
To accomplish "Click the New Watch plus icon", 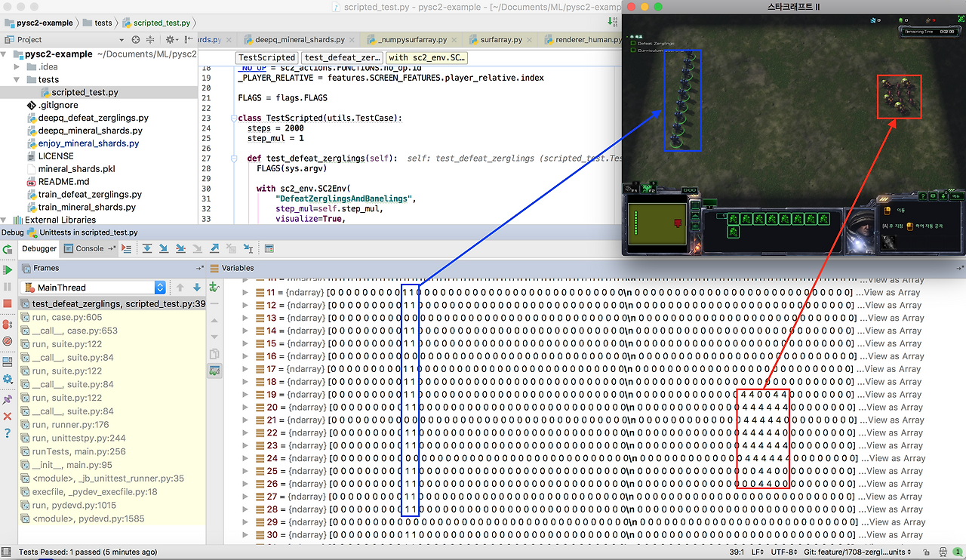I will 214,288.
